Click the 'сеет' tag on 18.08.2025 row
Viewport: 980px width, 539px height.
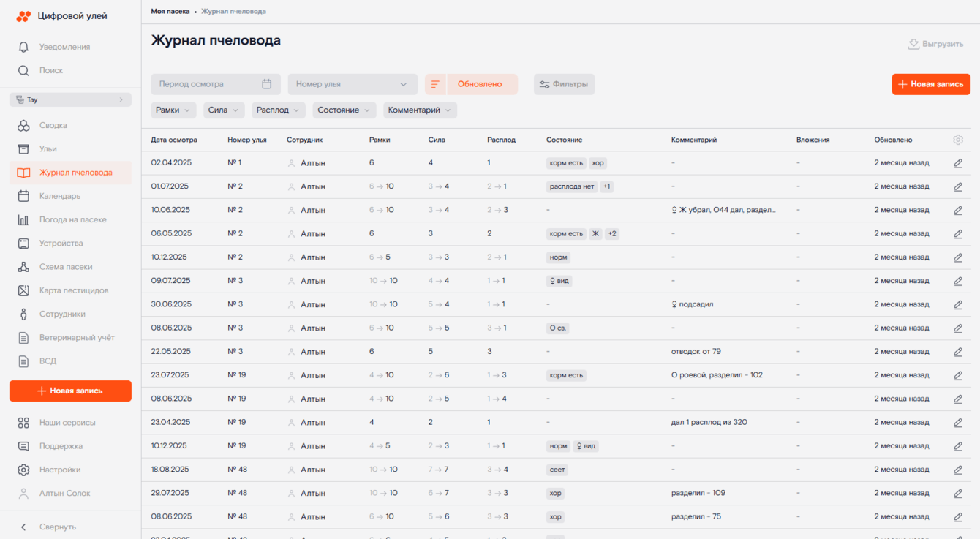click(x=557, y=470)
